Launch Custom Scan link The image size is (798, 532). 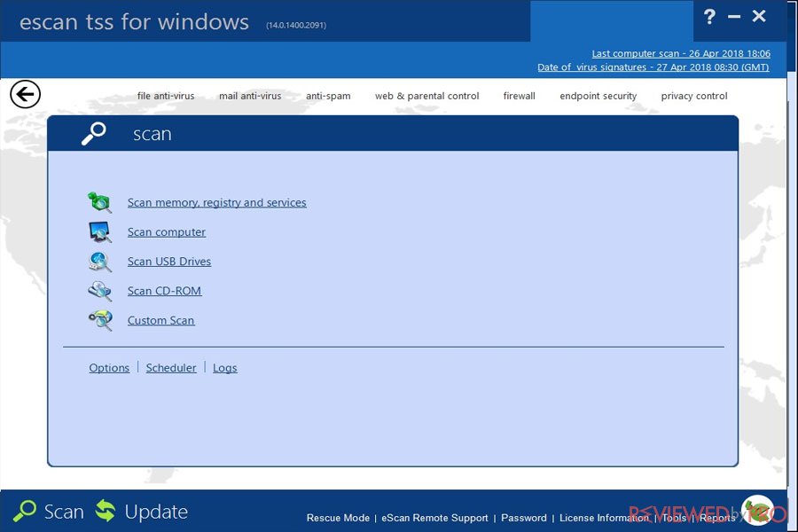pos(160,320)
